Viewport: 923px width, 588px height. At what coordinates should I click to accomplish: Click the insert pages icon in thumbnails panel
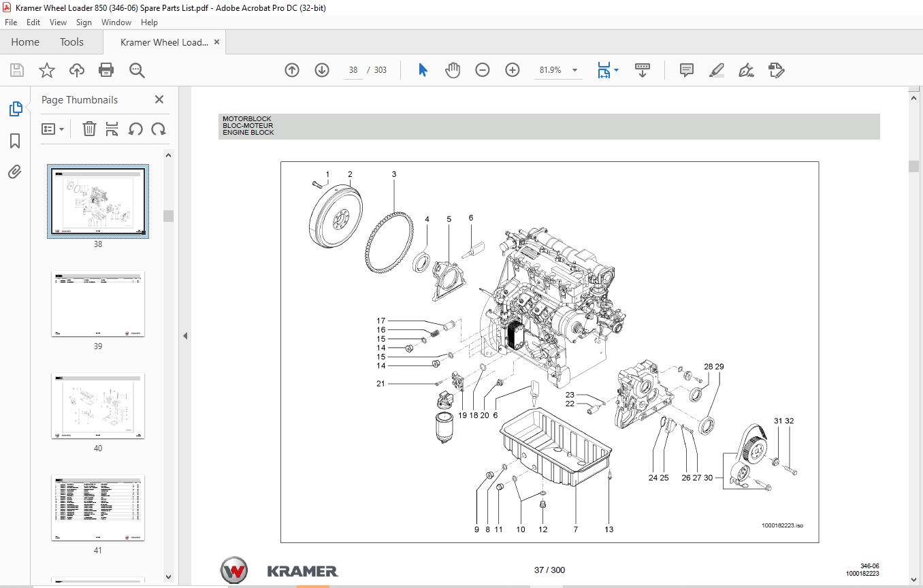[x=112, y=129]
